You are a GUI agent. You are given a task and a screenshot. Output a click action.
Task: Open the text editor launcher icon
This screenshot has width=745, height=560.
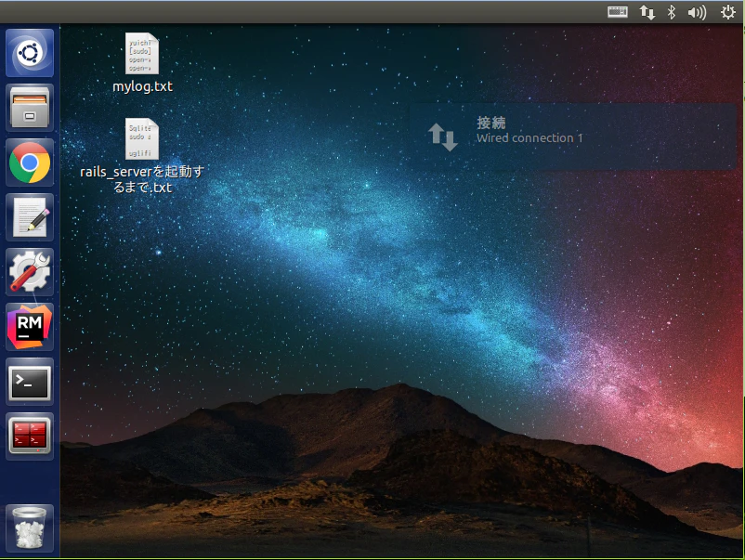tap(30, 217)
